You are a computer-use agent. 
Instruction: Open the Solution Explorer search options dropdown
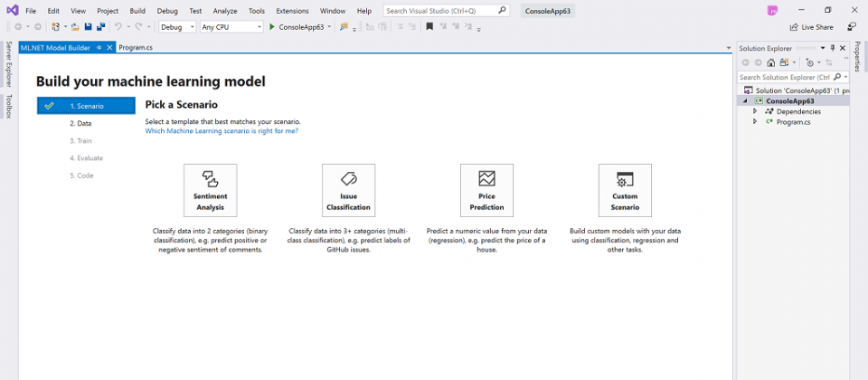[846, 77]
